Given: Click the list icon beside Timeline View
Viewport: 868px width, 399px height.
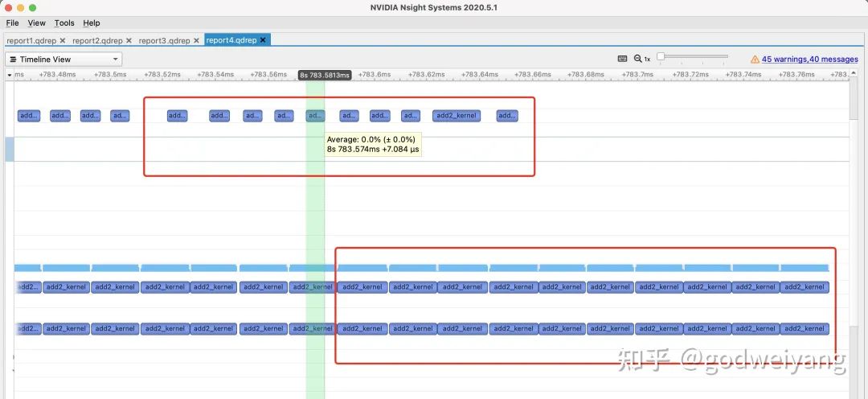Looking at the screenshot, I should [x=14, y=60].
